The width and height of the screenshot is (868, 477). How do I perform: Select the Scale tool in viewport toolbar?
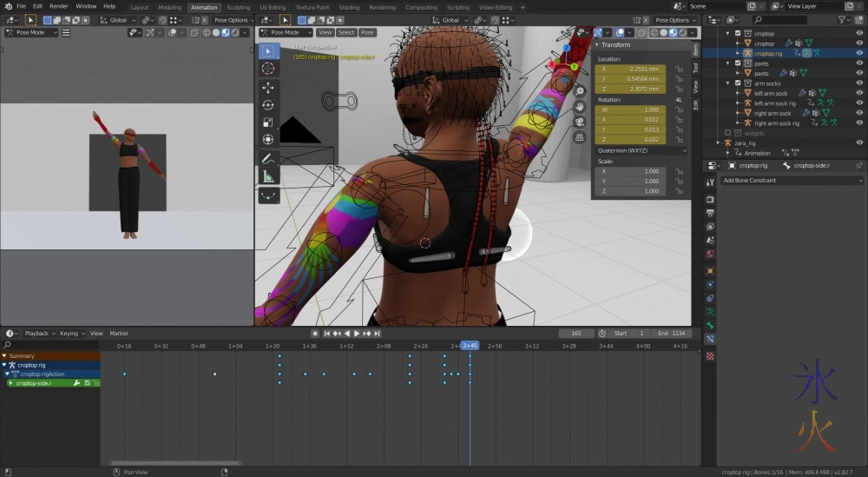[268, 122]
